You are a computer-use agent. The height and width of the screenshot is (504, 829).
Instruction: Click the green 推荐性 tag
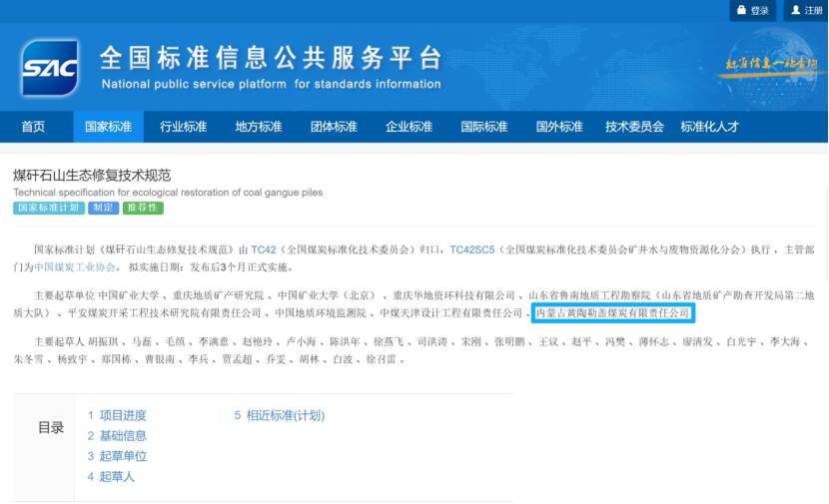pyautogui.click(x=143, y=209)
